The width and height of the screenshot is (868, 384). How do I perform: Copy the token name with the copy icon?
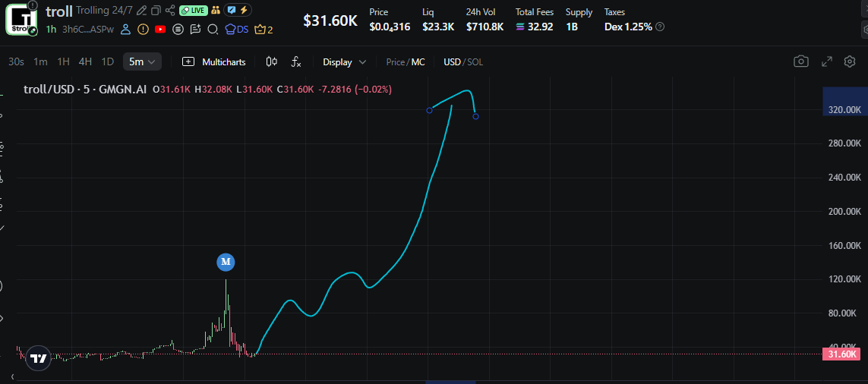coord(156,11)
